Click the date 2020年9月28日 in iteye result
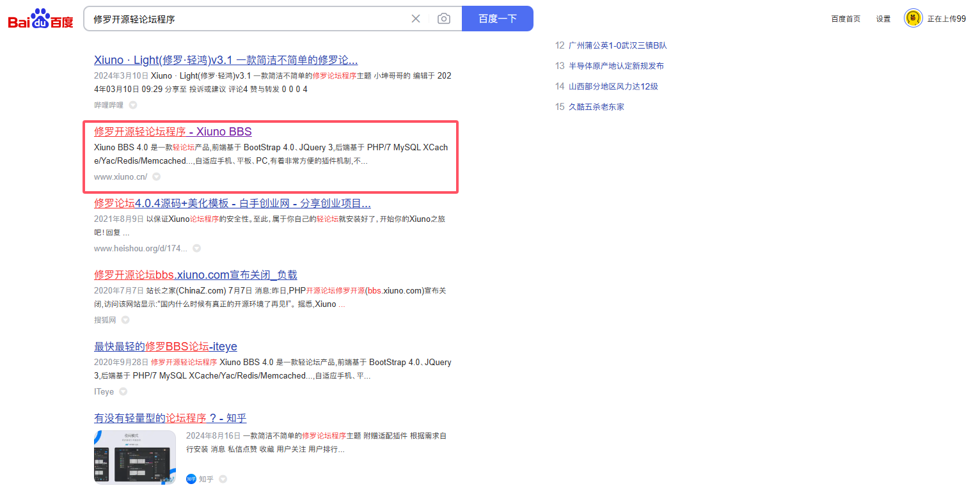This screenshot has height=493, width=980. tap(122, 362)
